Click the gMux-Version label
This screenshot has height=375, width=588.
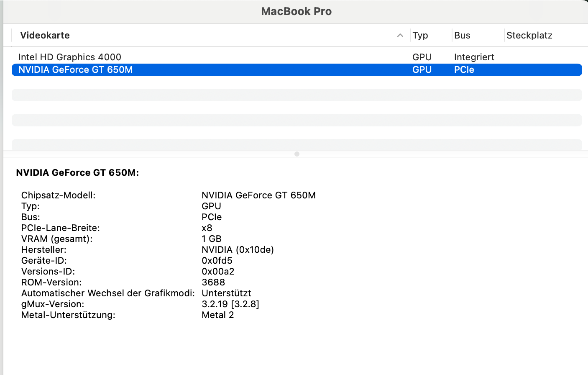click(x=53, y=304)
